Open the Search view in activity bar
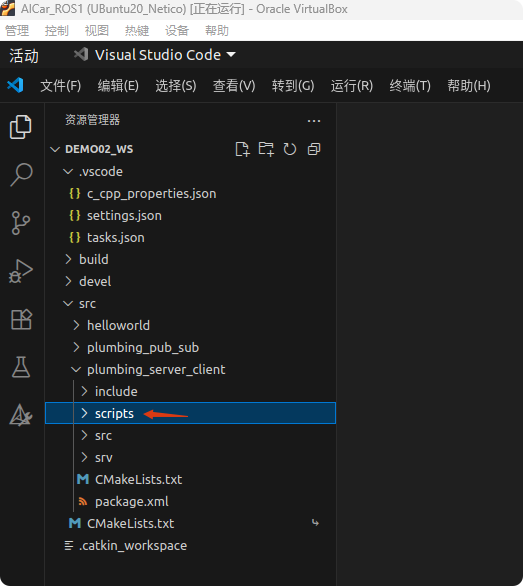Screen dimensions: 523x586 21,175
